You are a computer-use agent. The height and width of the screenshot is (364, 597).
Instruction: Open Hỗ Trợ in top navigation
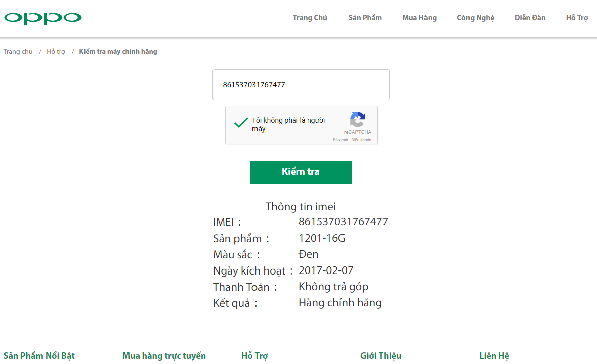[577, 18]
